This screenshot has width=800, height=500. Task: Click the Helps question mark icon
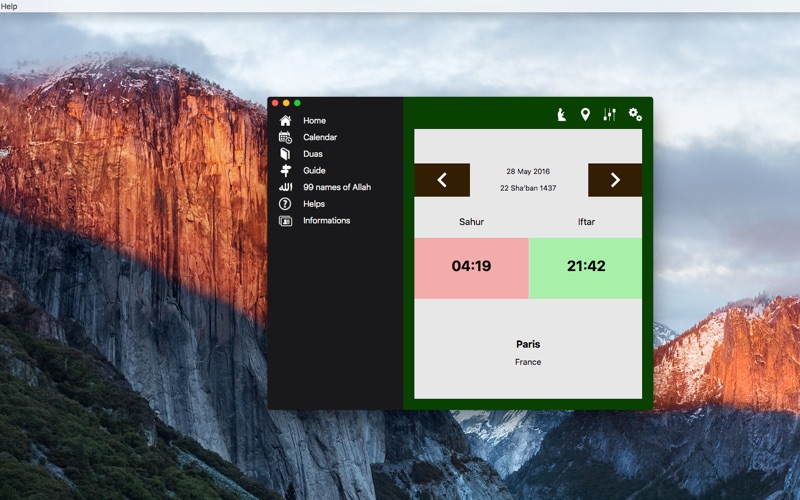(285, 204)
